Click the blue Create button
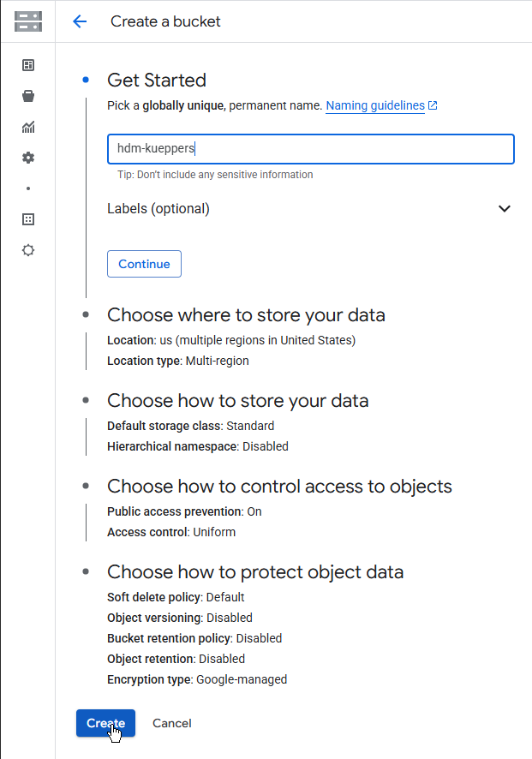The image size is (532, 759). click(105, 723)
